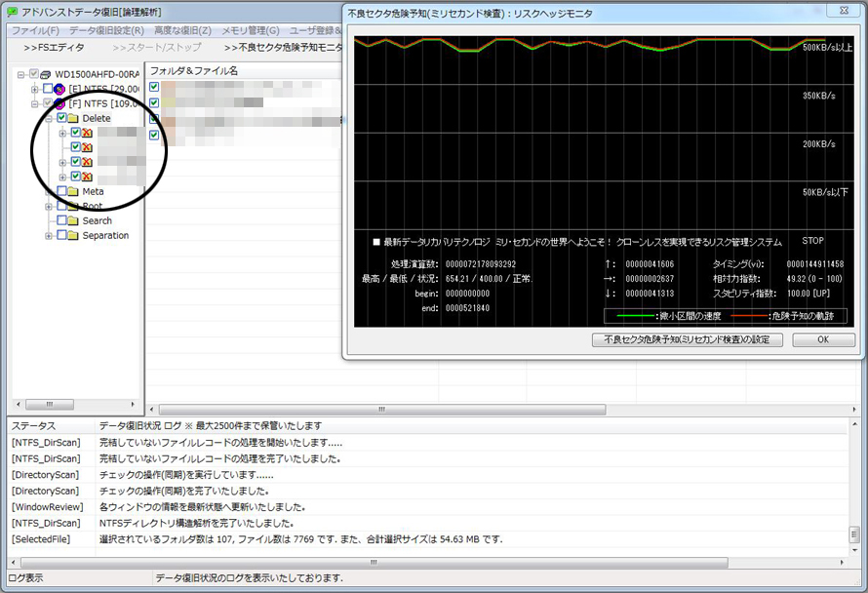The height and width of the screenshot is (593, 868).
Task: Expand the first deleted item under Delete
Action: 62,134
